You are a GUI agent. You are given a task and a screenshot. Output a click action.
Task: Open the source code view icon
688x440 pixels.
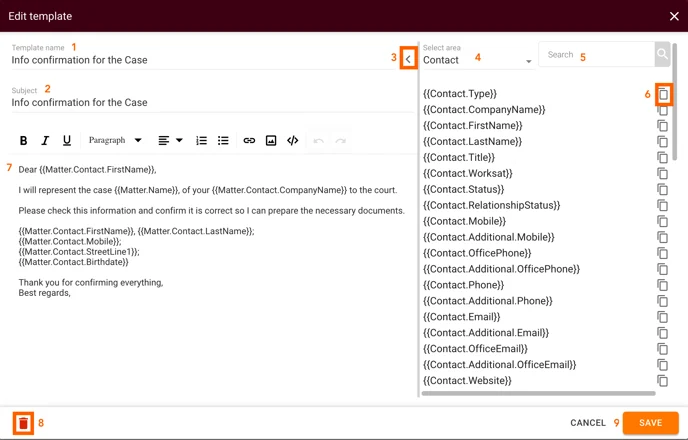tap(293, 140)
